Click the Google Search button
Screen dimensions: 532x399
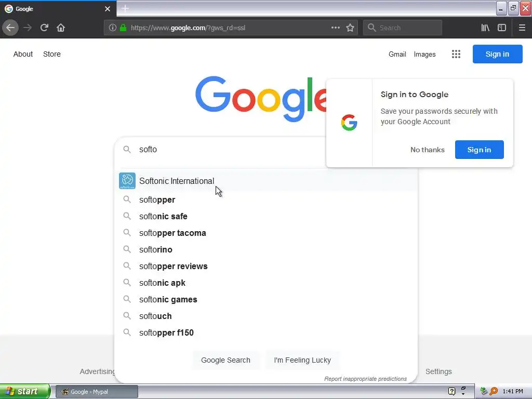(225, 360)
